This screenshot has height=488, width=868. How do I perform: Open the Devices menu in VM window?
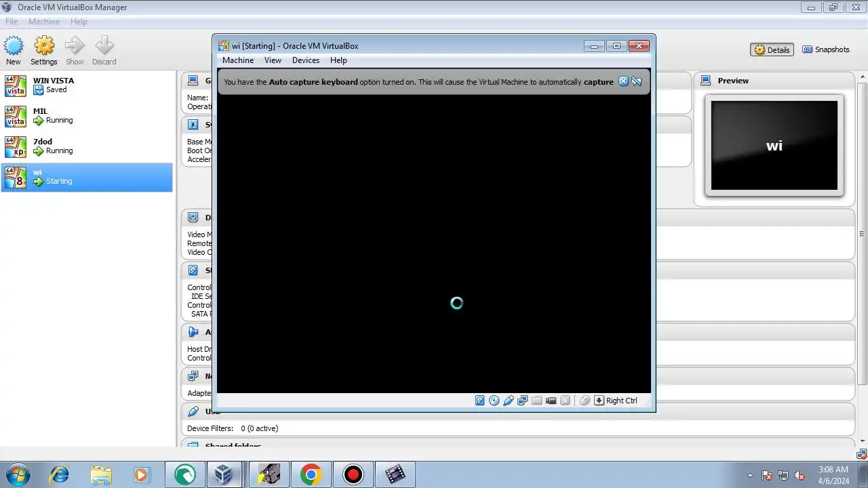pos(306,60)
